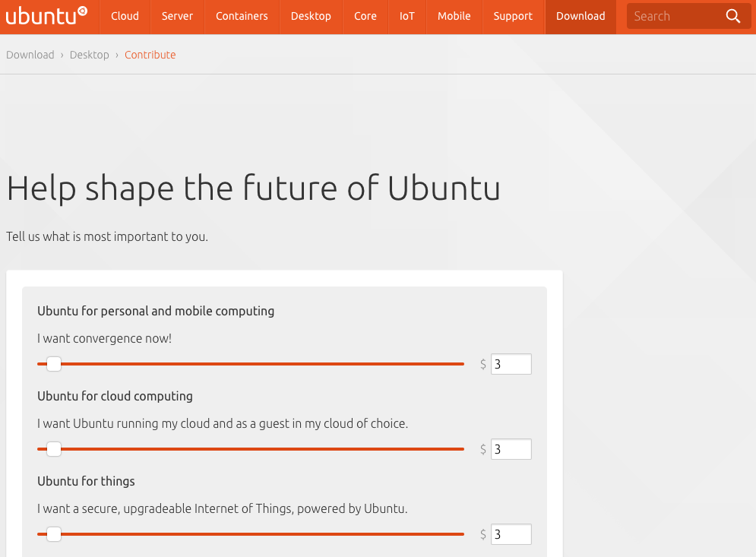Screen dimensions: 756x557
Task: Open the Desktop navigation item
Action: coord(311,16)
